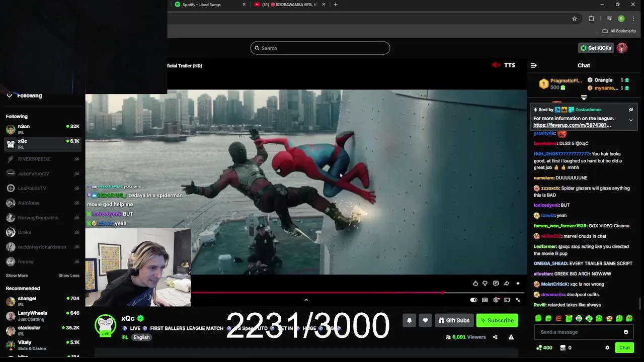Open Chrome profile avatar
The width and height of the screenshot is (644, 362).
point(621,19)
